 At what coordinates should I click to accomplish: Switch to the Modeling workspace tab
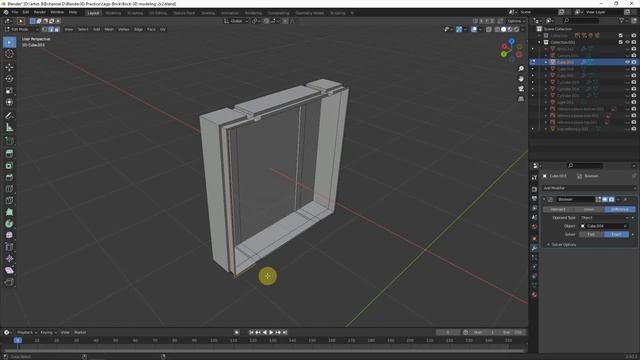[113, 13]
